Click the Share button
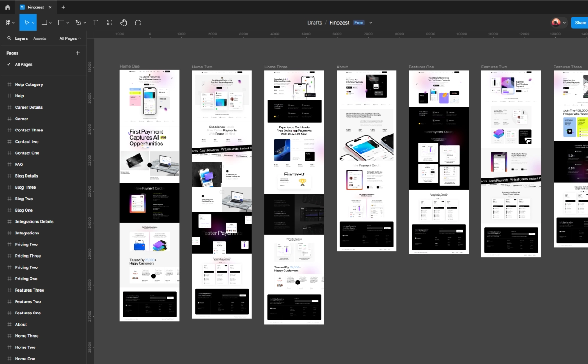Viewport: 588px width, 364px height. [580, 23]
